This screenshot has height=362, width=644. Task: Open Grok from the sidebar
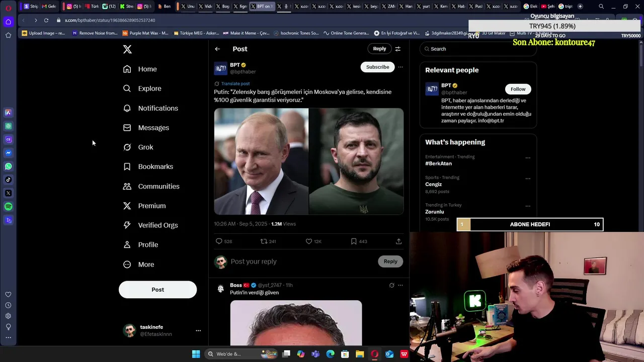coord(138,147)
